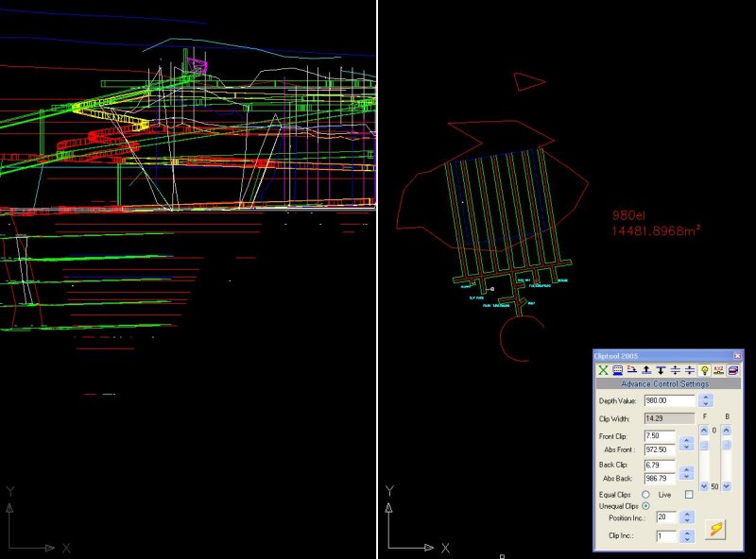Increase Clip Inc. with stepper up arrow

(687, 533)
